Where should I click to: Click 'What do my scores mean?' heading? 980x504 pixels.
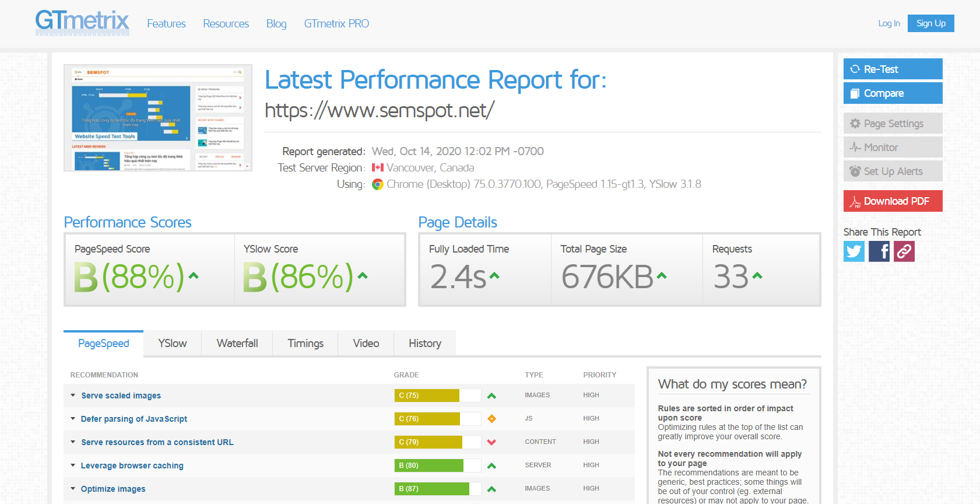coord(732,384)
